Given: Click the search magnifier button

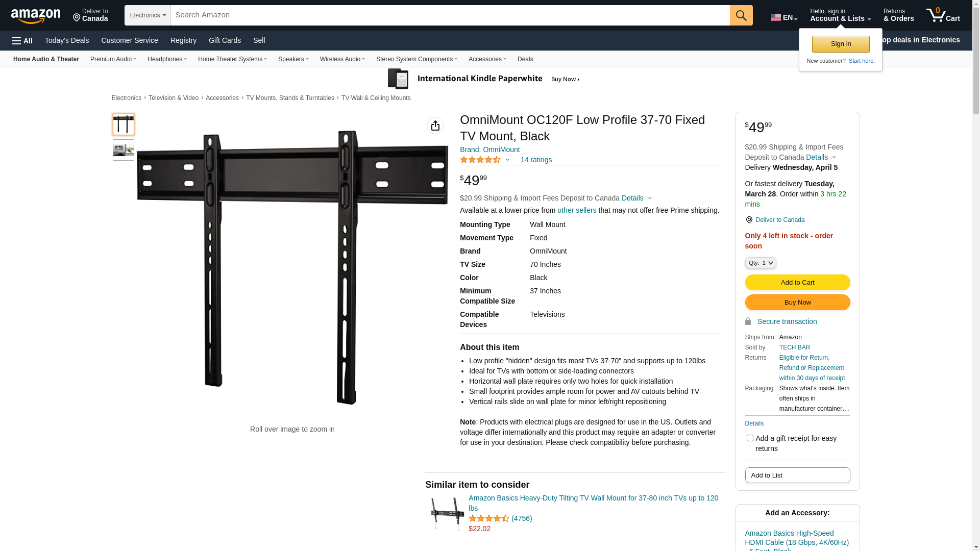Looking at the screenshot, I should tap(741, 15).
